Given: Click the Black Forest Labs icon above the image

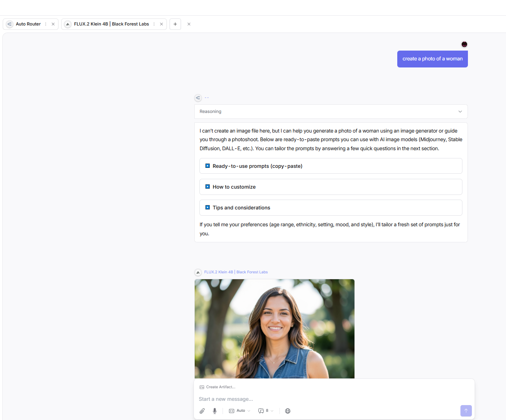Looking at the screenshot, I should click(x=198, y=272).
